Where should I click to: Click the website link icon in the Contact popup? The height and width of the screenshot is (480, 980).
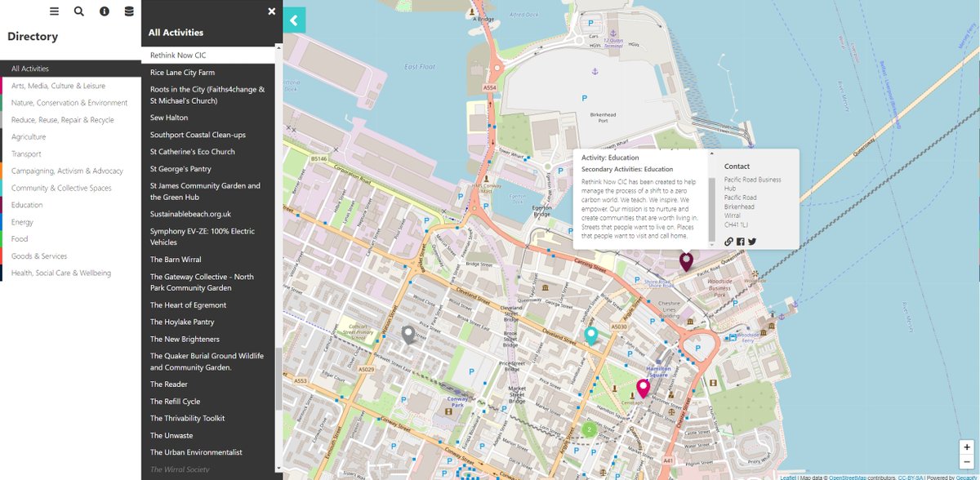pyautogui.click(x=728, y=242)
